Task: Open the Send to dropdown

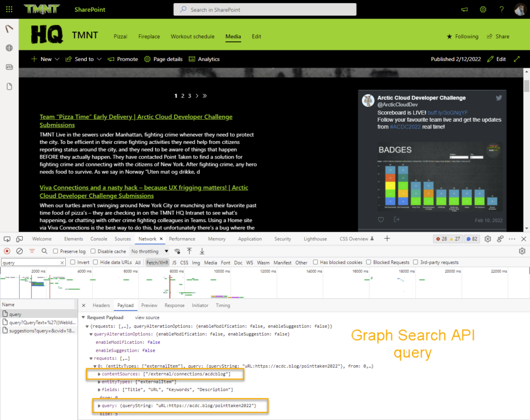Action: coord(83,59)
